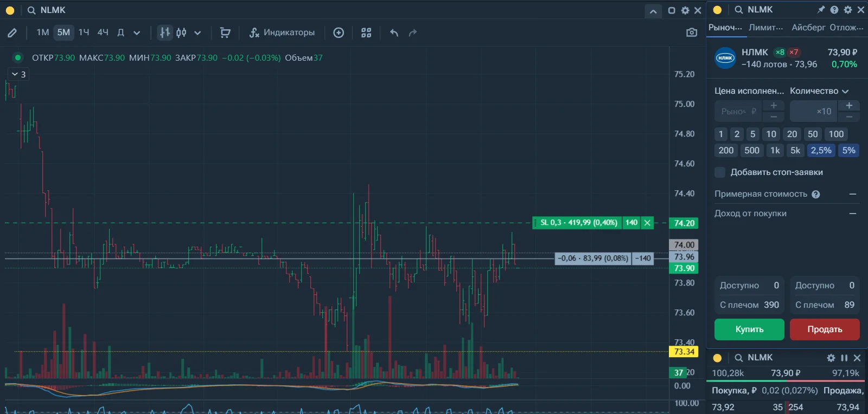Toggle the green status dot beside ОТКР
Screen dimensions: 868x414
[x=18, y=57]
